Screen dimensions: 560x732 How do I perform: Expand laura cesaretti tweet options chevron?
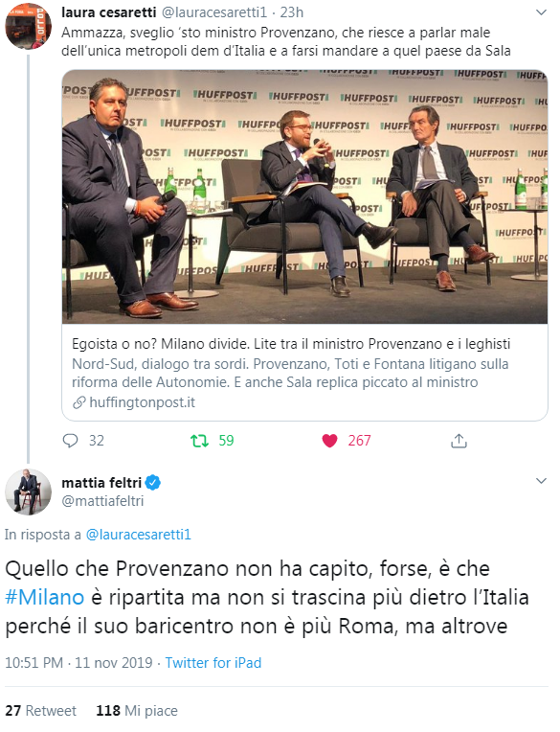point(541,12)
